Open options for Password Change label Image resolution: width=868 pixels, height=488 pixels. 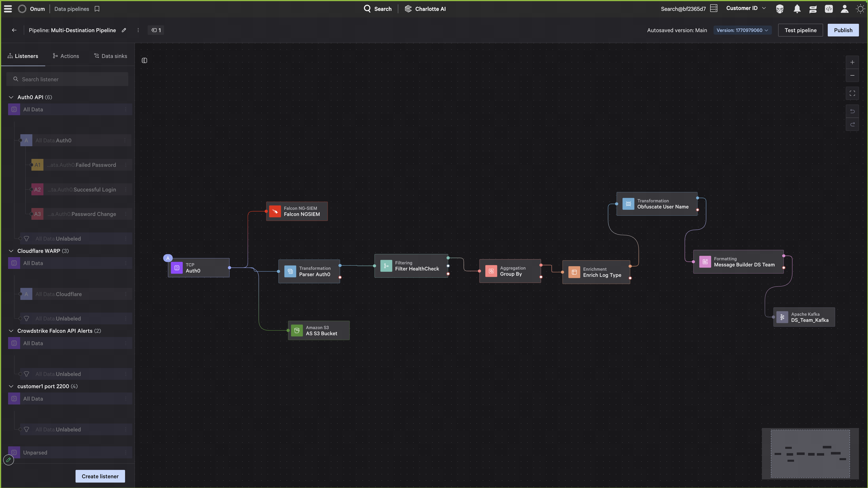point(126,214)
